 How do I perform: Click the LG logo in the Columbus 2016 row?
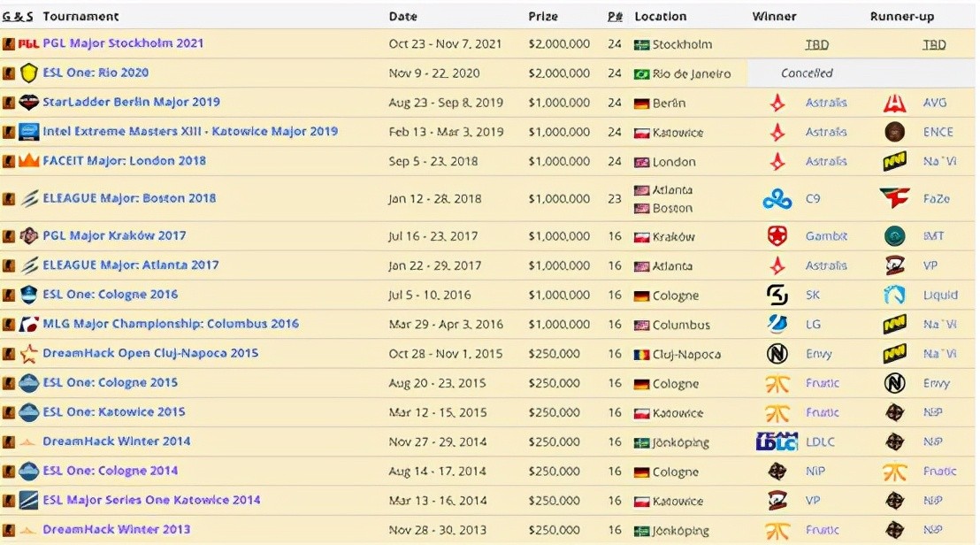[777, 324]
